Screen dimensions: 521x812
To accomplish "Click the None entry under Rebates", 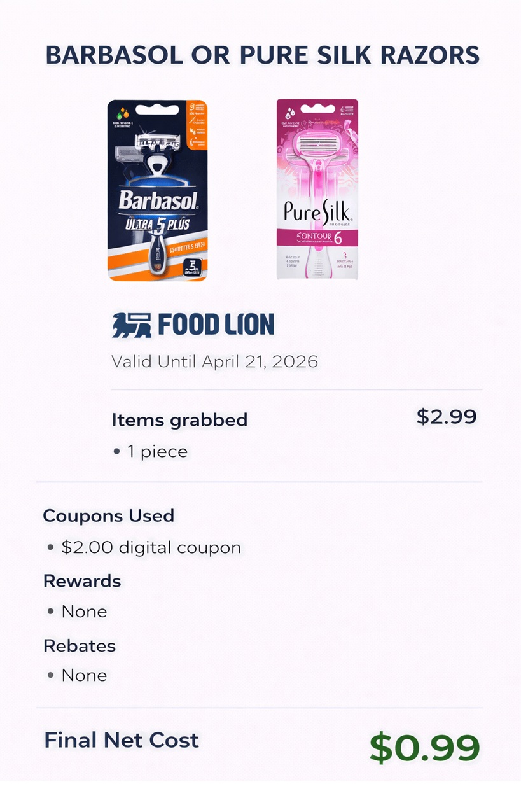I will coord(77,675).
